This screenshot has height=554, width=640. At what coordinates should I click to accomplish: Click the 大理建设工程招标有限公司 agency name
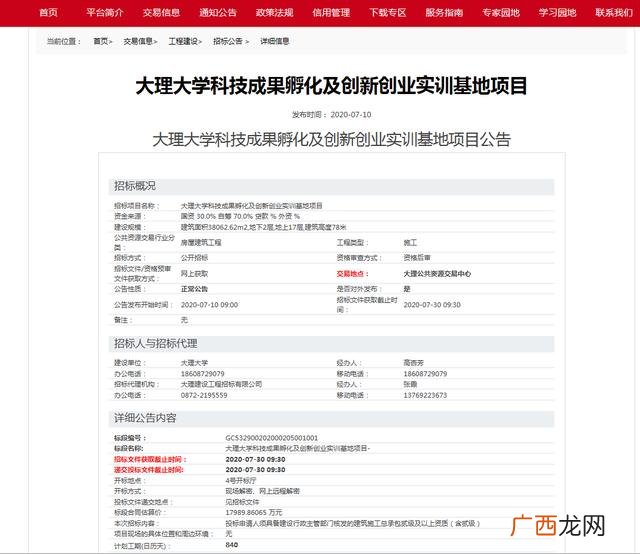tap(221, 384)
